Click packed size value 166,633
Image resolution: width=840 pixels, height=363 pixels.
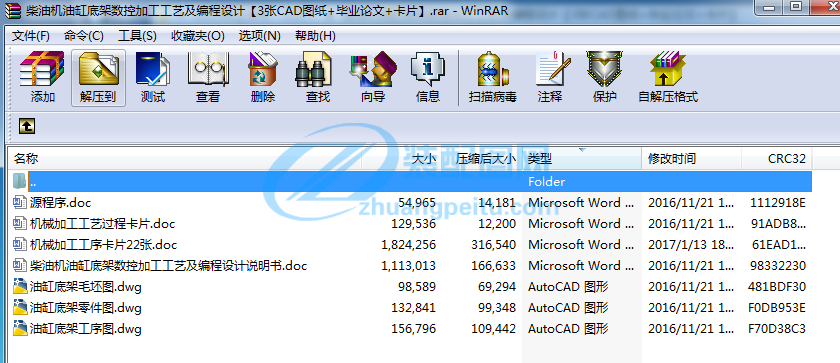point(493,266)
